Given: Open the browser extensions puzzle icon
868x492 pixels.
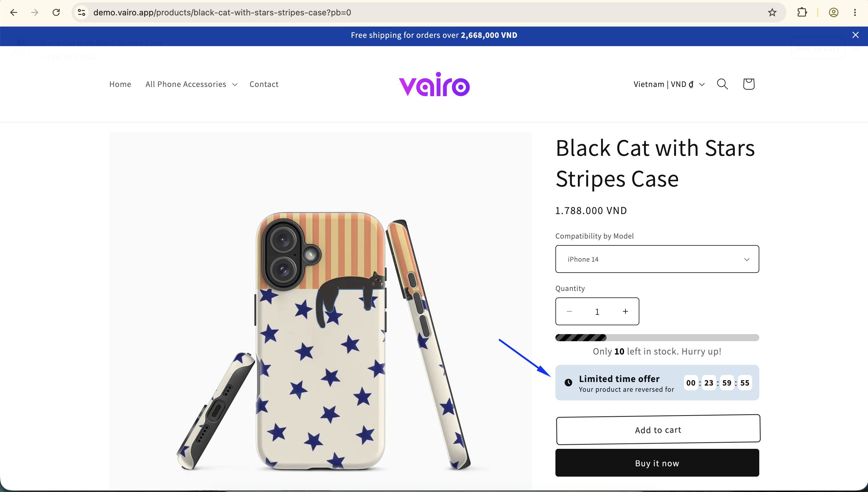Looking at the screenshot, I should tap(802, 12).
